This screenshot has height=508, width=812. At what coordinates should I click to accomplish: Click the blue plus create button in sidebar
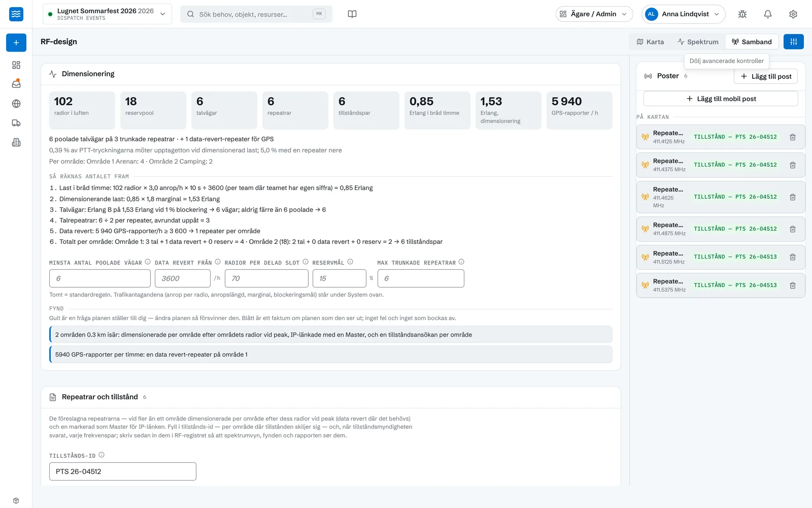[16, 43]
